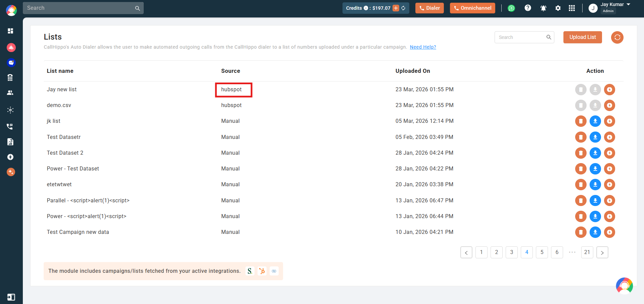Click the Upload List button
The image size is (644, 304).
point(583,37)
